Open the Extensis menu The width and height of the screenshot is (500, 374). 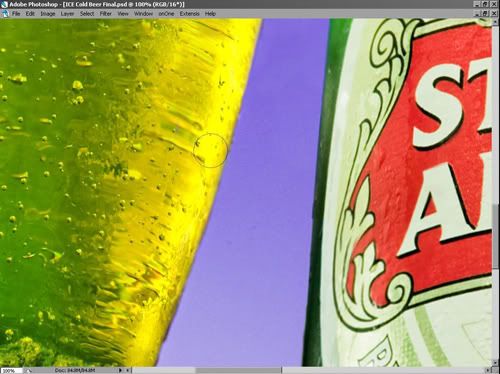point(189,14)
